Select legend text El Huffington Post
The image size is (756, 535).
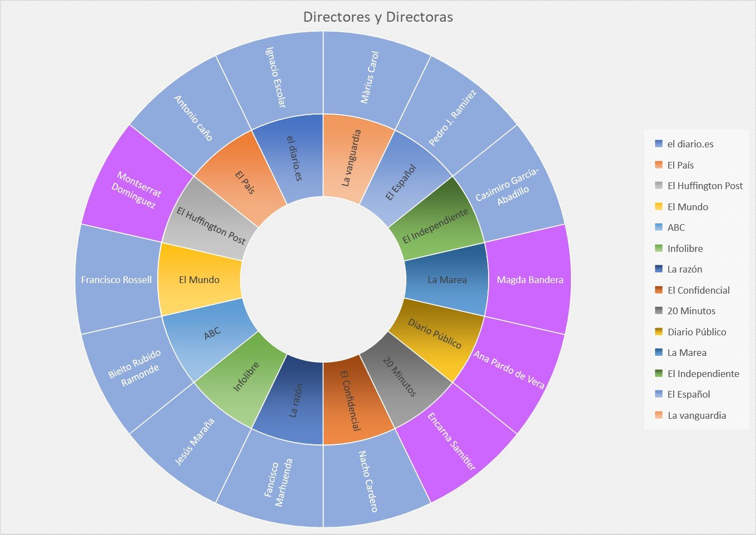point(705,186)
